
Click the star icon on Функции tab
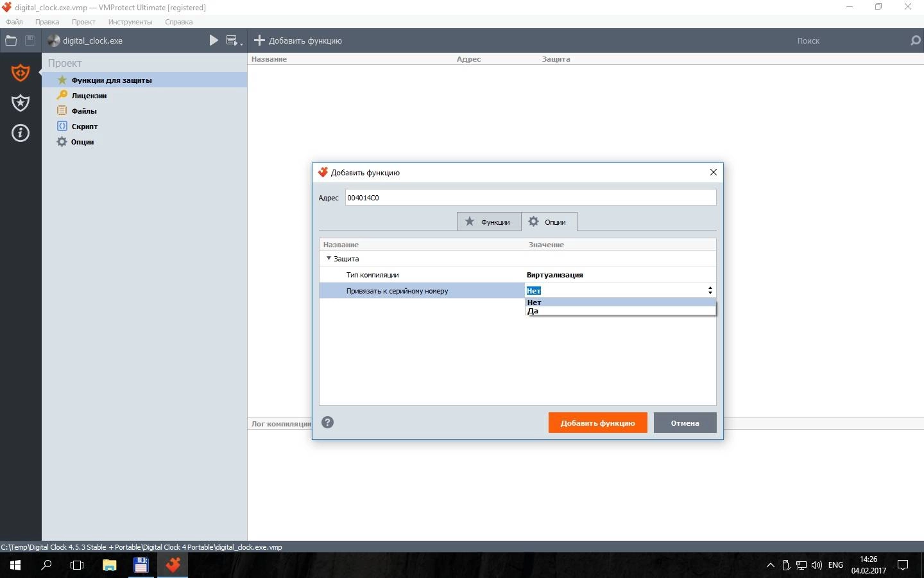[470, 222]
